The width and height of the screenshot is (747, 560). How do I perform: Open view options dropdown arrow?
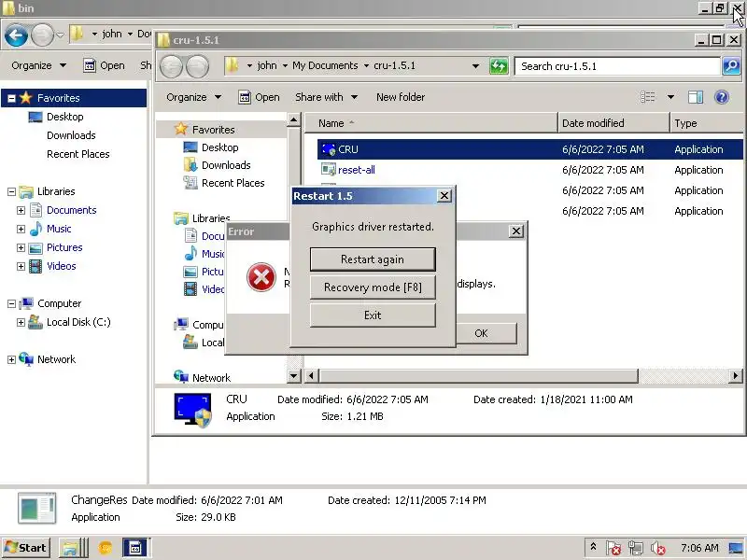coord(670,97)
